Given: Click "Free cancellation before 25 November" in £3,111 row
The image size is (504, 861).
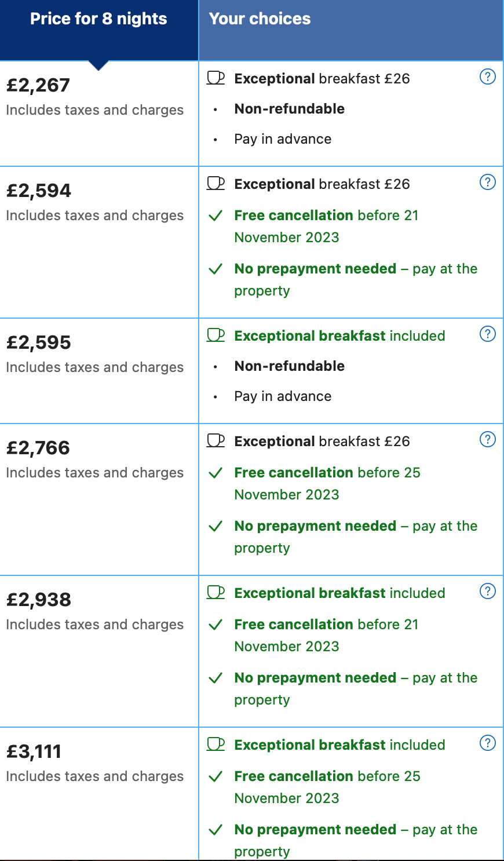Looking at the screenshot, I should click(x=327, y=787).
